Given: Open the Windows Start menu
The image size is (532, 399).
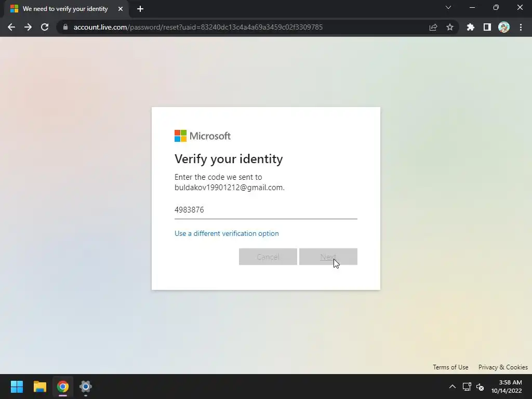Looking at the screenshot, I should tap(17, 387).
